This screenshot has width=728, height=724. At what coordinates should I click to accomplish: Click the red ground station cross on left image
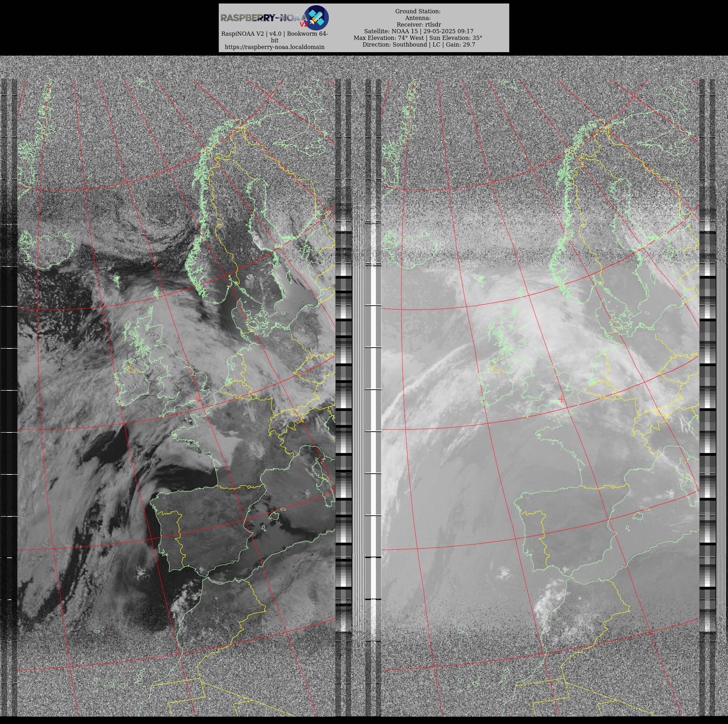pos(198,399)
